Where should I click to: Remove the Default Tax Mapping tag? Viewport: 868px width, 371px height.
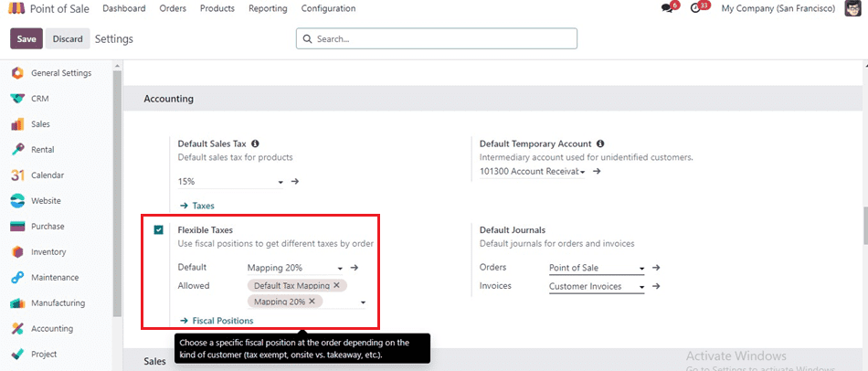[336, 286]
